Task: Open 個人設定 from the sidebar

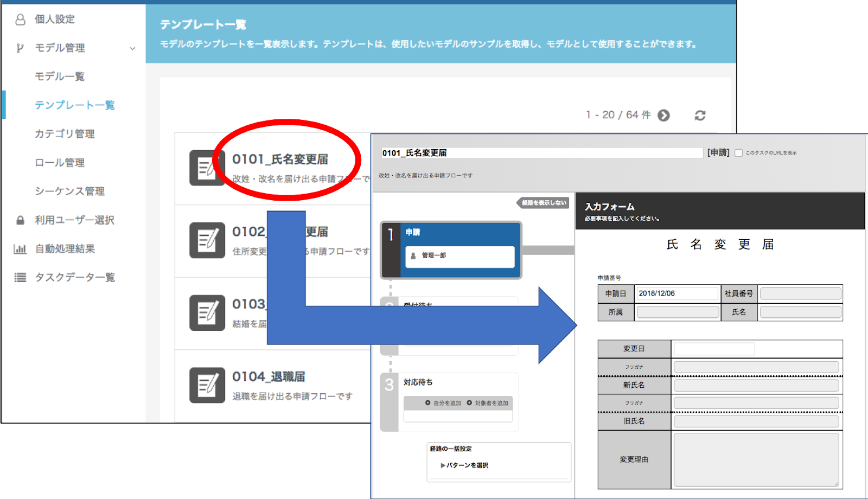Action: pos(55,19)
